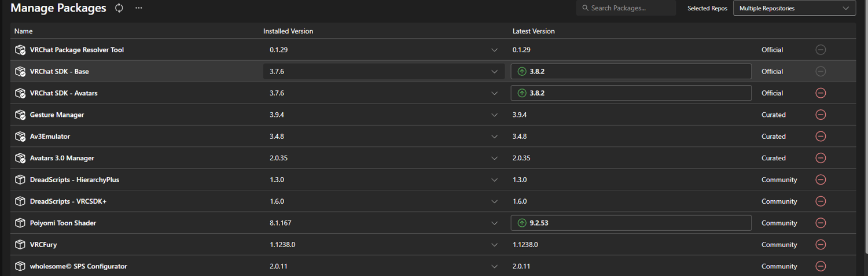
Task: Click the VRChat SDK - Avatars package icon
Action: click(20, 93)
